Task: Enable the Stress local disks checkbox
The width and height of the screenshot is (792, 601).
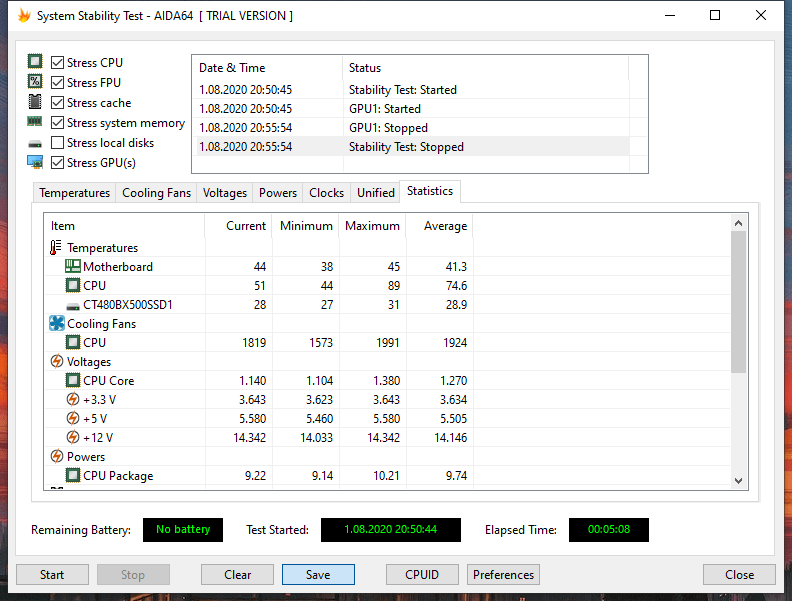Action: pos(58,143)
